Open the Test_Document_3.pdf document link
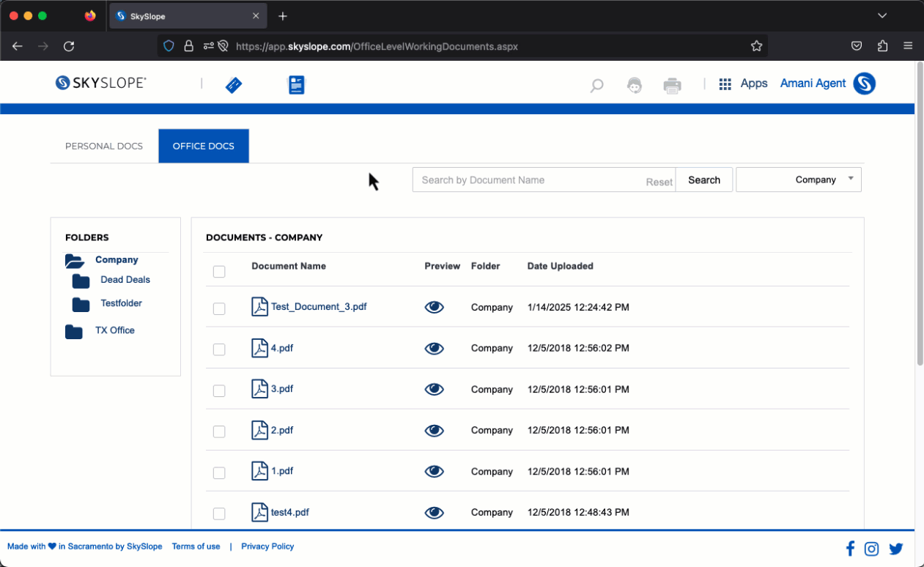924x567 pixels. coord(319,307)
